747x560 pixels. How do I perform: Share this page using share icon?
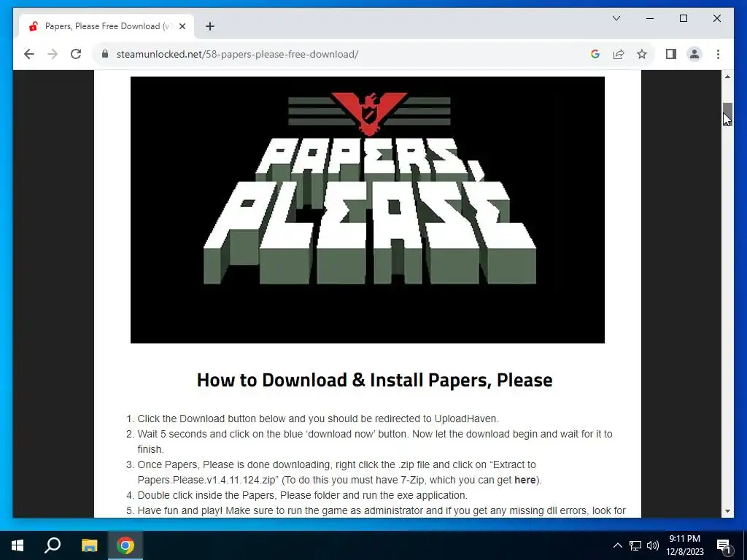[619, 54]
